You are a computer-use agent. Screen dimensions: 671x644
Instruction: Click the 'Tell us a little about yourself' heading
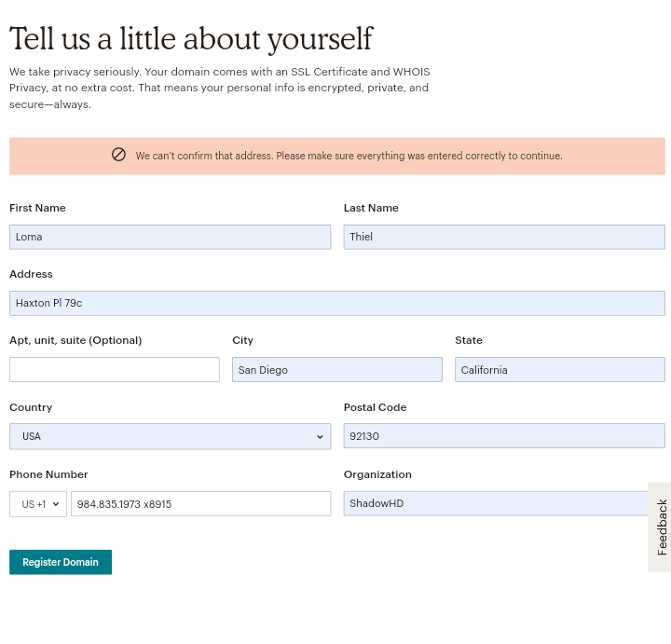coord(191,39)
